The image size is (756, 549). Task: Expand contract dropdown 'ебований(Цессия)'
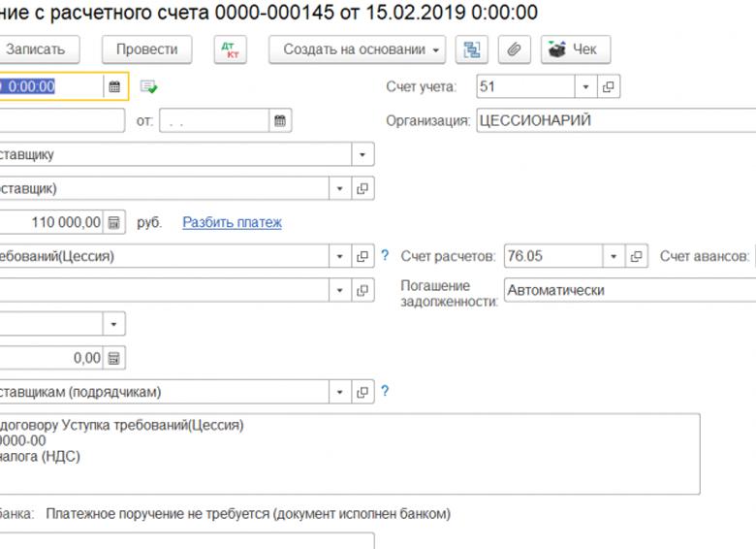pyautogui.click(x=340, y=256)
